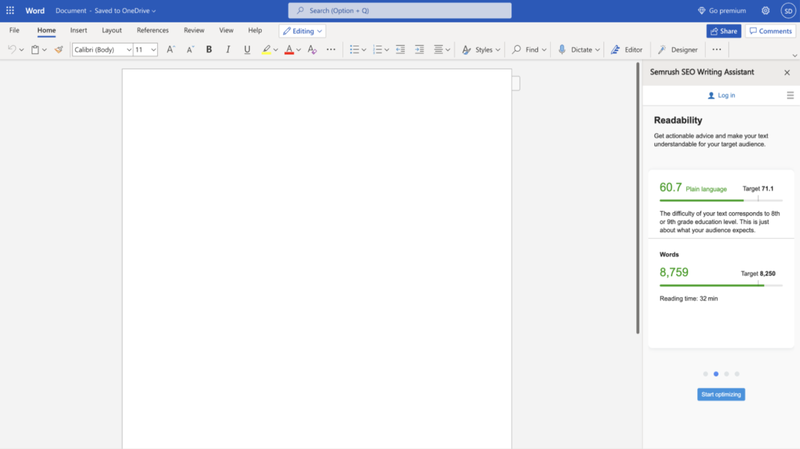Apply yellow text highlight color
The width and height of the screenshot is (800, 449).
pyautogui.click(x=266, y=49)
